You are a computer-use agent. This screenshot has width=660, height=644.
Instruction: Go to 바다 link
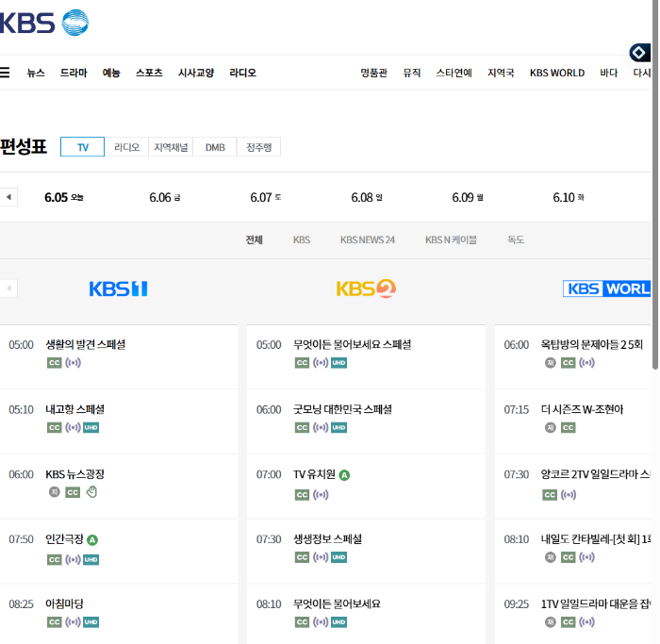click(x=609, y=73)
